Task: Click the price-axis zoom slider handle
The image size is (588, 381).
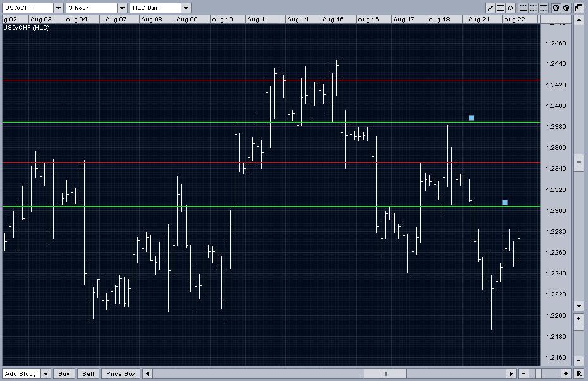Action: (x=579, y=328)
